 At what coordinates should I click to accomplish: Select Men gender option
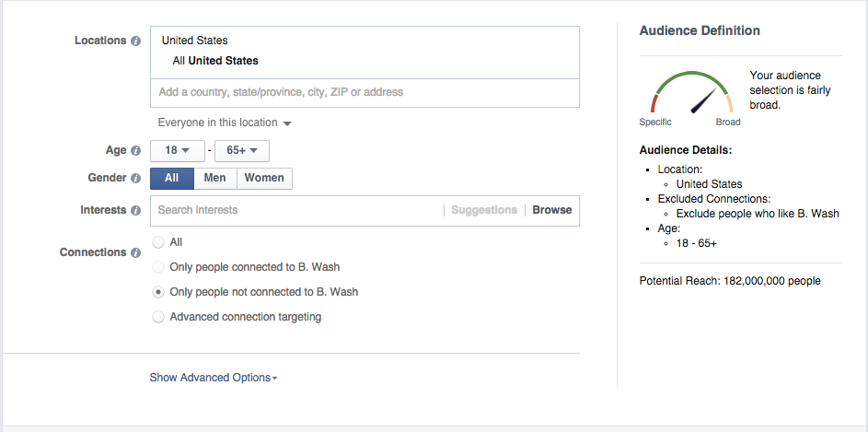[x=215, y=179]
